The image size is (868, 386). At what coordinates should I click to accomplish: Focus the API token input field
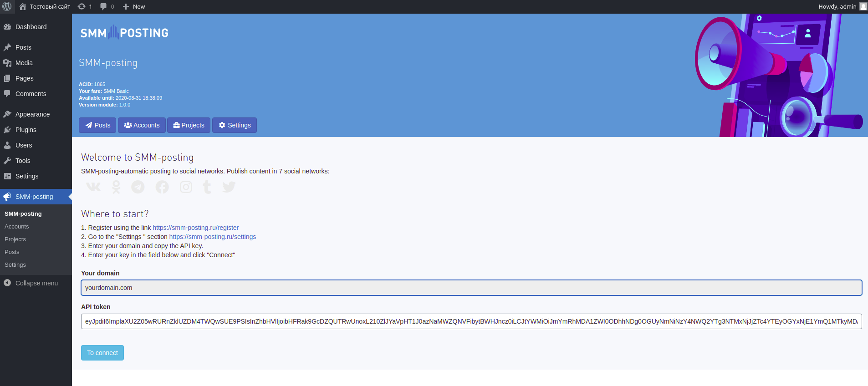[471, 321]
